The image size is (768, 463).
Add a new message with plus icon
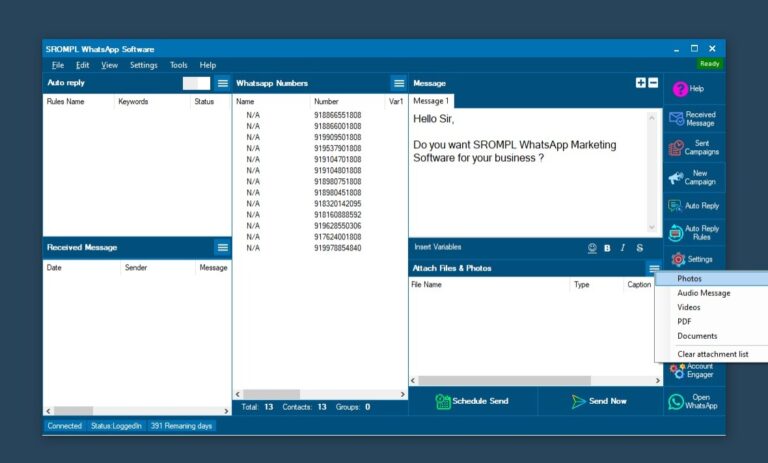click(640, 83)
